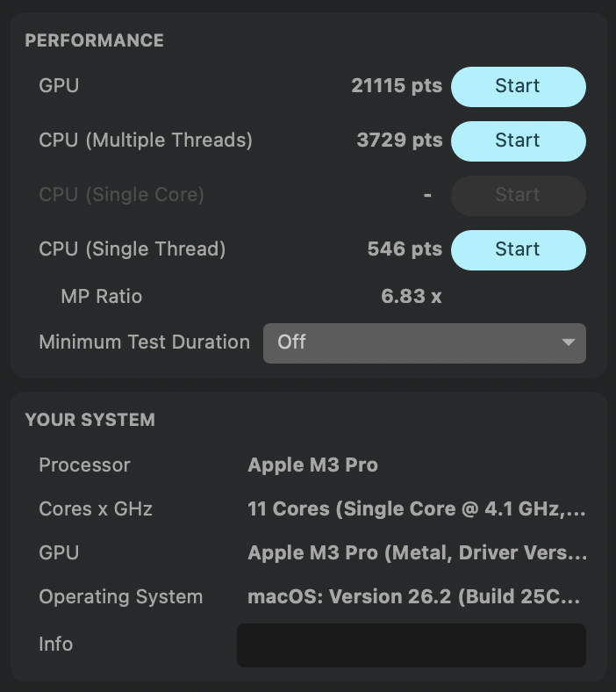Click the GPU Metal driver version text
Viewport: 616px width, 692px height.
click(x=417, y=553)
